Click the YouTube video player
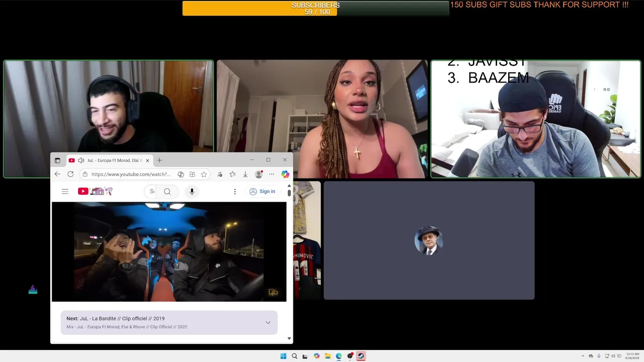Viewport: 644px width, 362px height. click(169, 251)
